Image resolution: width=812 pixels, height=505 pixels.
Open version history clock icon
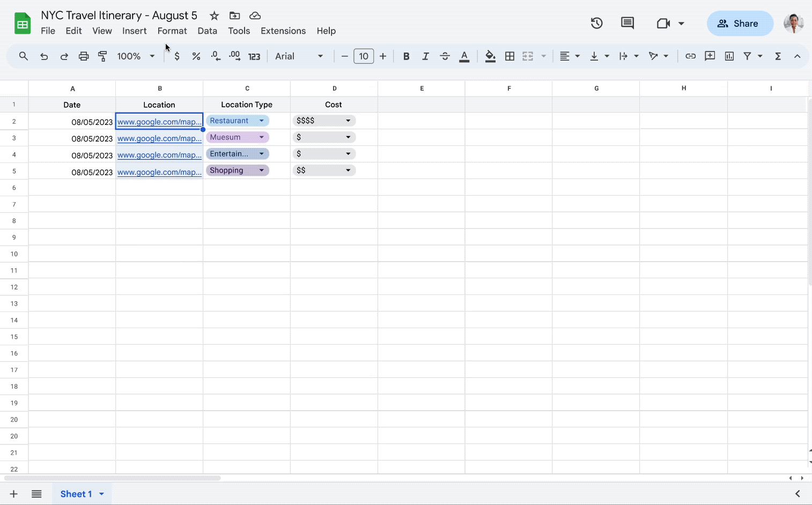point(597,23)
